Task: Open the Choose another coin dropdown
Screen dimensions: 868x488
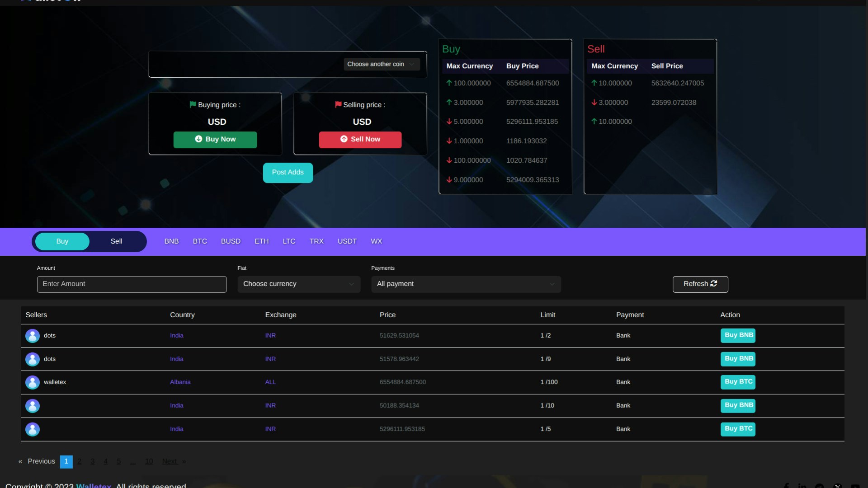Action: tap(381, 64)
